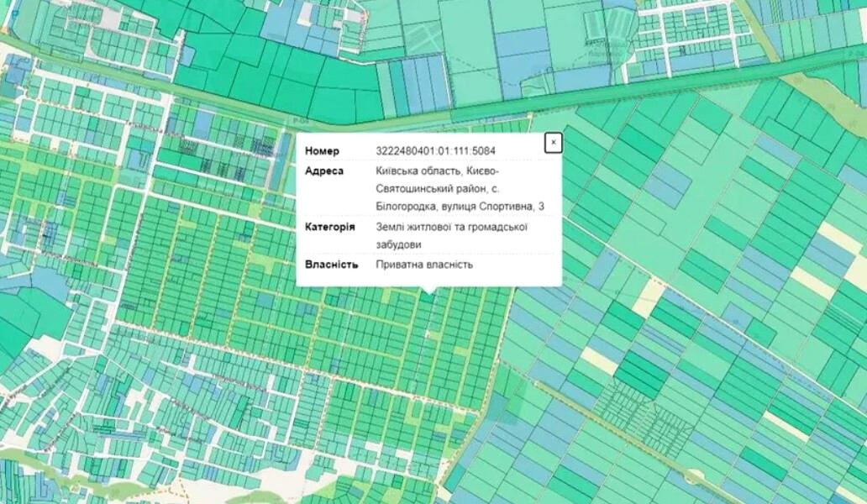Click the "Адреса" field label
This screenshot has height=504, width=867.
tap(324, 171)
